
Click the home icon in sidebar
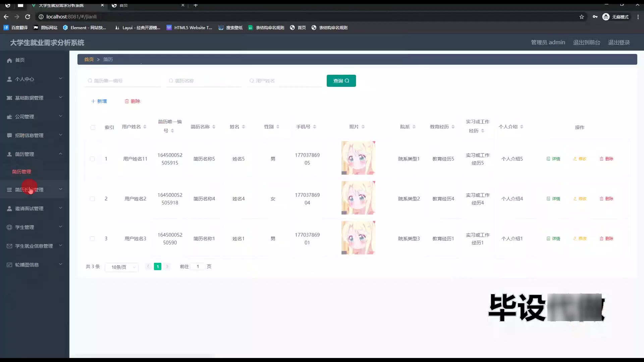9,60
